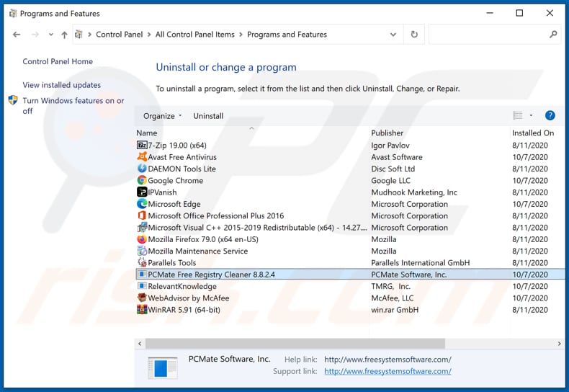
Task: Click the Google Chrome icon
Action: point(142,180)
